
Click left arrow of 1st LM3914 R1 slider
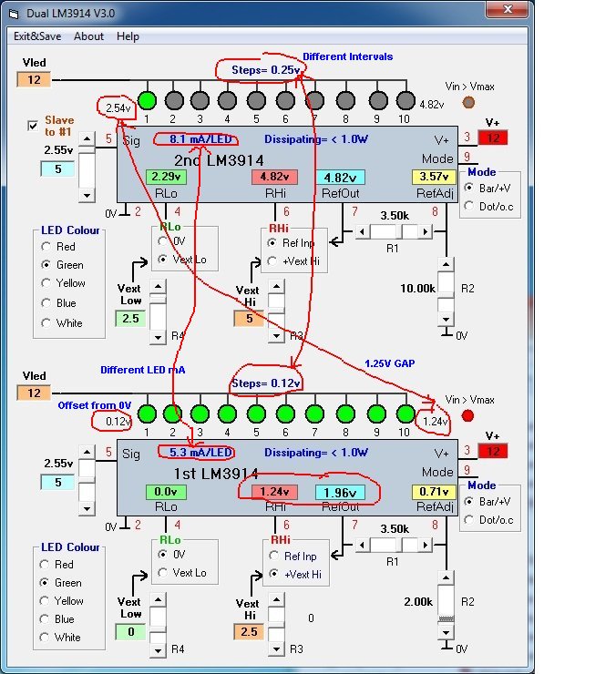click(x=362, y=545)
